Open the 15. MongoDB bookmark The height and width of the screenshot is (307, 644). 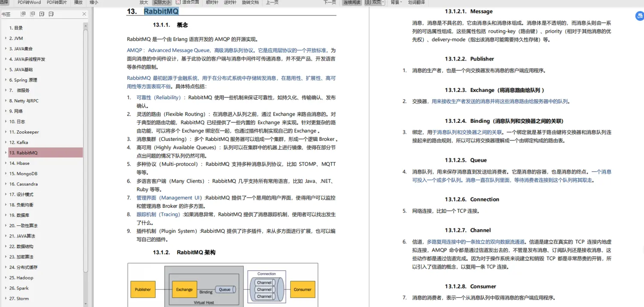click(x=23, y=173)
